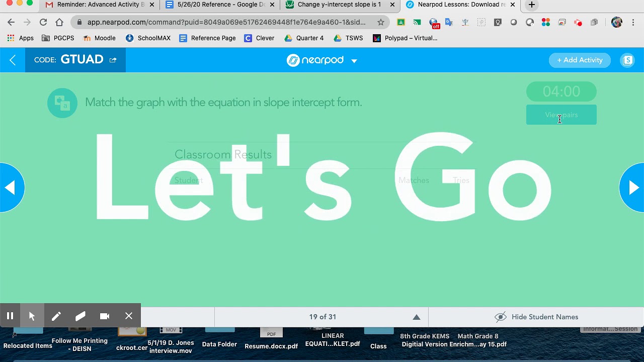Click the browser Back button

[11, 22]
